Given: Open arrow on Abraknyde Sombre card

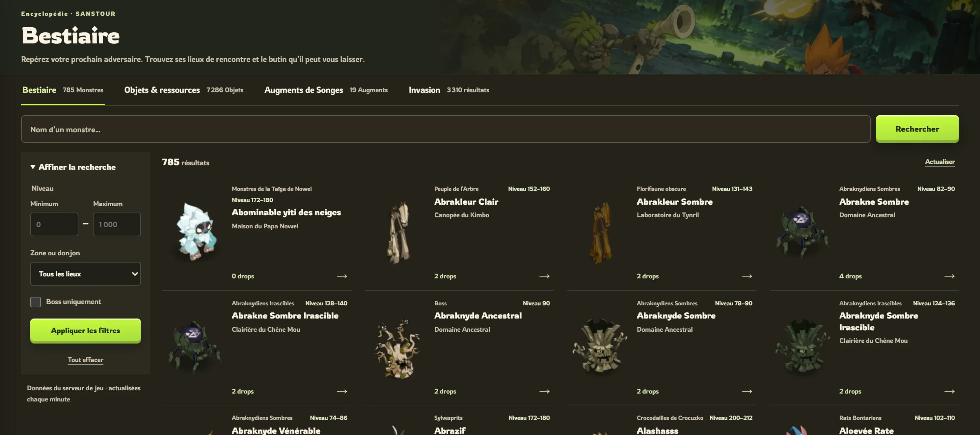Looking at the screenshot, I should click(x=747, y=391).
